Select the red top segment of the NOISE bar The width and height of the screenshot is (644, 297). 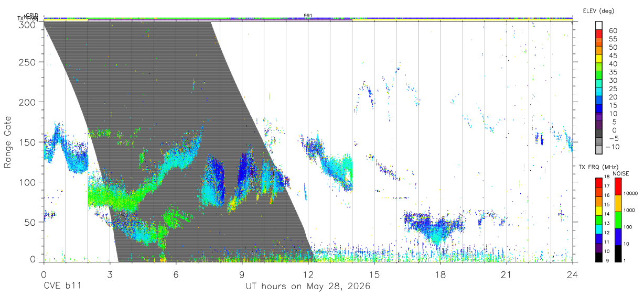point(618,186)
